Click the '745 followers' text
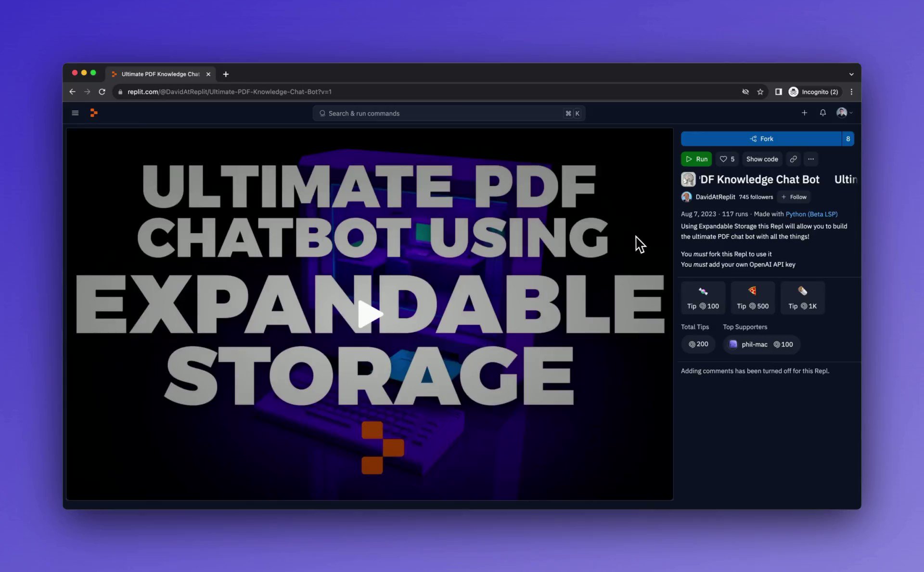This screenshot has width=924, height=572. 756,197
